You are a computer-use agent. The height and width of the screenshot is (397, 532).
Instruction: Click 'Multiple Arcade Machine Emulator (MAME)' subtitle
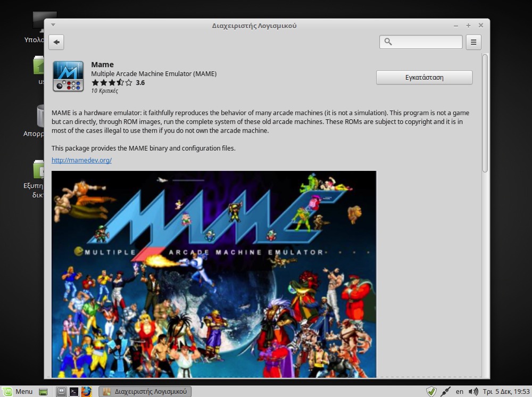tap(154, 73)
